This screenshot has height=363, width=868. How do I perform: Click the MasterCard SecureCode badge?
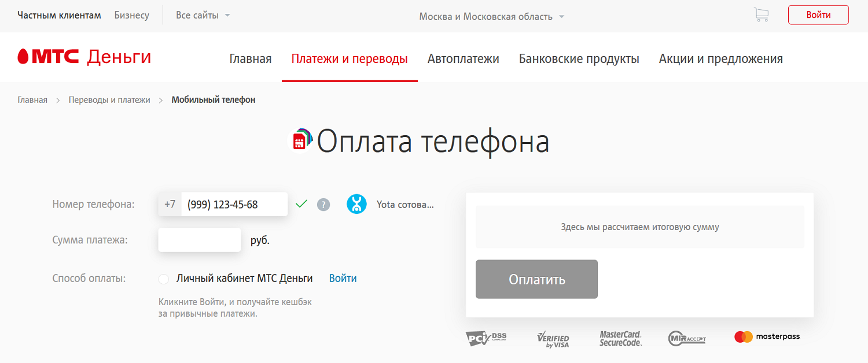click(621, 338)
